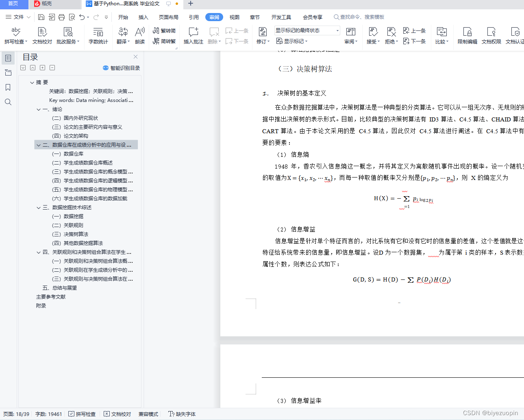Open 文档权限 document permissions
524x420 pixels.
tap(491, 36)
